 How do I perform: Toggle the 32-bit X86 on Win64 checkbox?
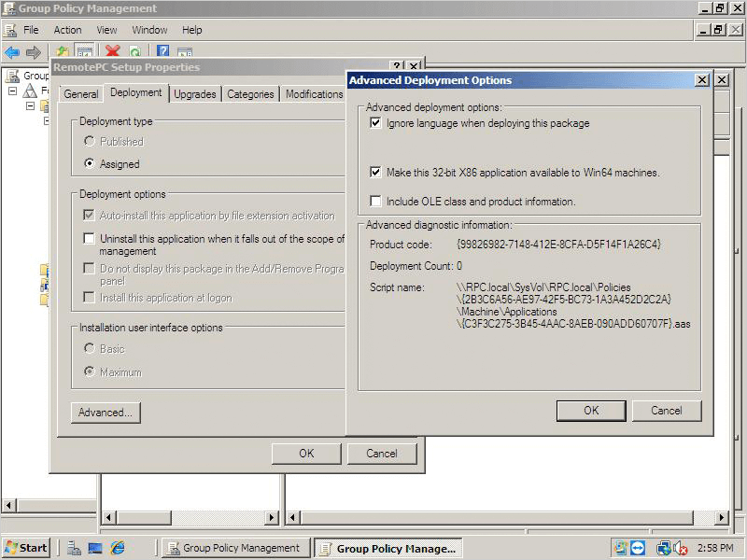375,173
